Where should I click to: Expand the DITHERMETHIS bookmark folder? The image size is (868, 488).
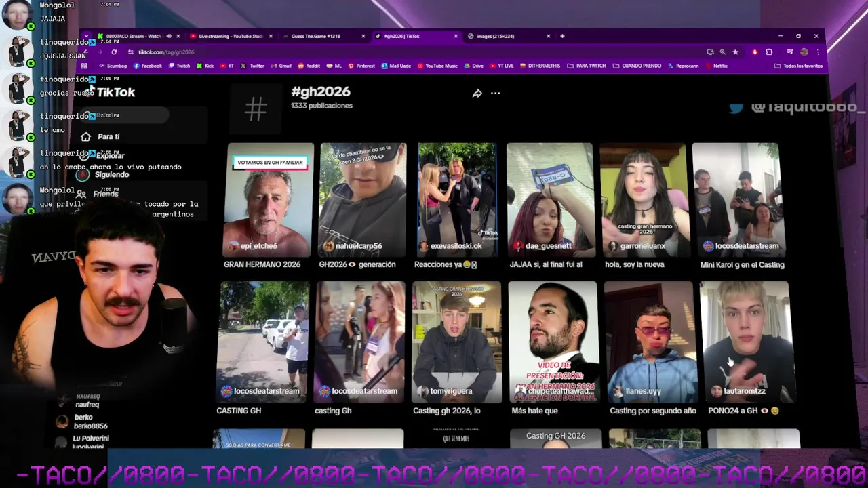(x=541, y=66)
